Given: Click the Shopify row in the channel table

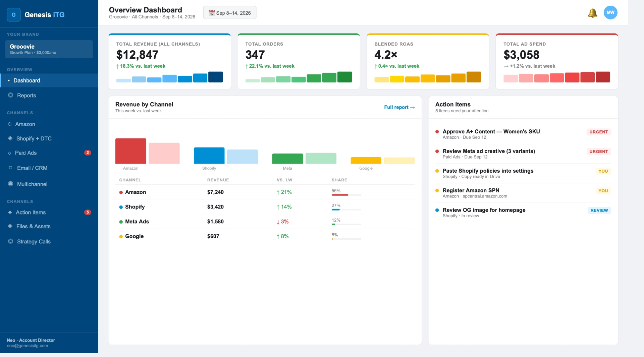Looking at the screenshot, I should click(x=265, y=207).
